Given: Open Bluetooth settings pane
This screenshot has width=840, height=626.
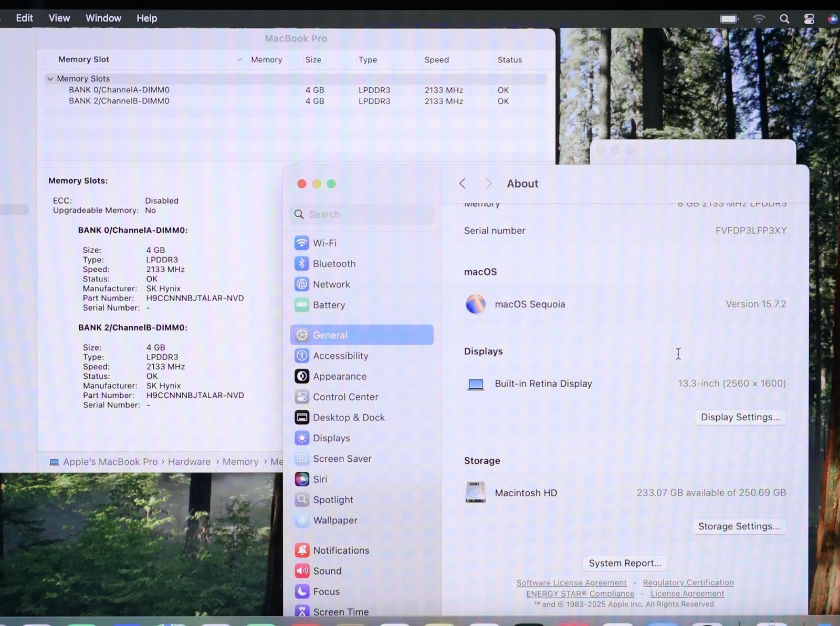Looking at the screenshot, I should click(x=334, y=264).
